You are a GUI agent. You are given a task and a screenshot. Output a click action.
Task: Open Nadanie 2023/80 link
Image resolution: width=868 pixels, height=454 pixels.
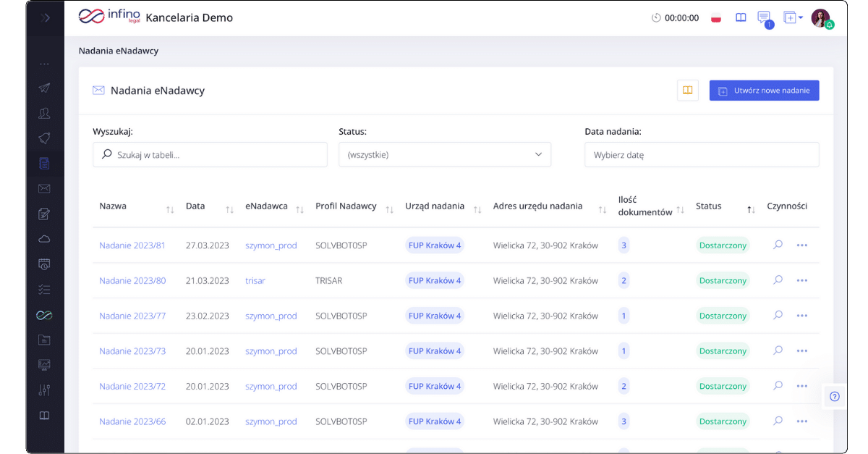pyautogui.click(x=132, y=281)
